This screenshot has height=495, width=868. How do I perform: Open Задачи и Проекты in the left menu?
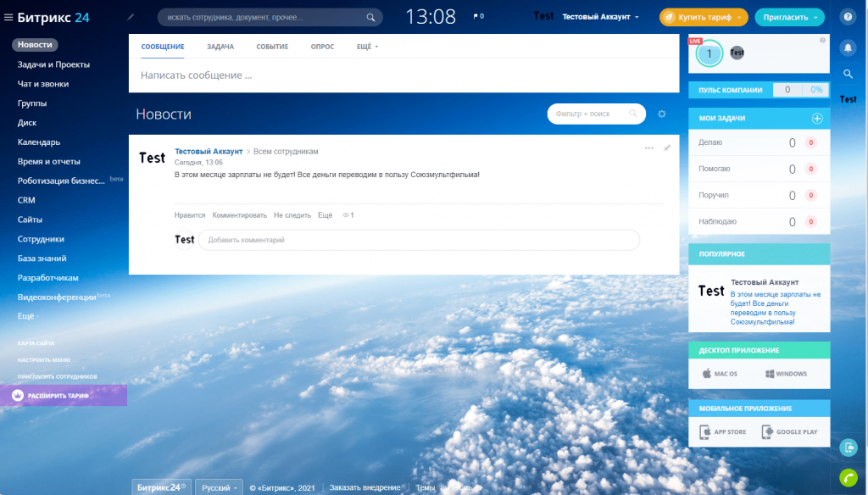[x=53, y=64]
